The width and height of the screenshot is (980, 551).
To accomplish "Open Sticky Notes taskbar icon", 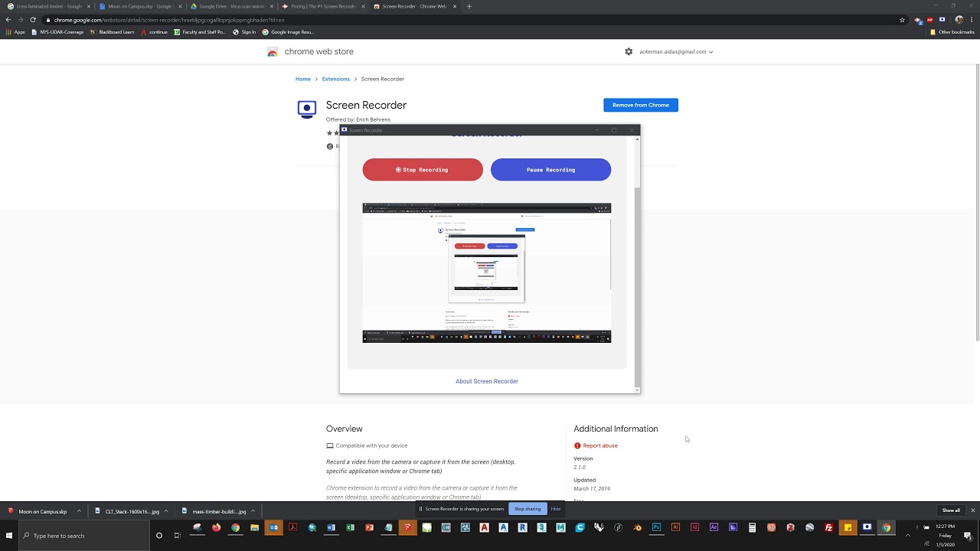I will click(848, 527).
